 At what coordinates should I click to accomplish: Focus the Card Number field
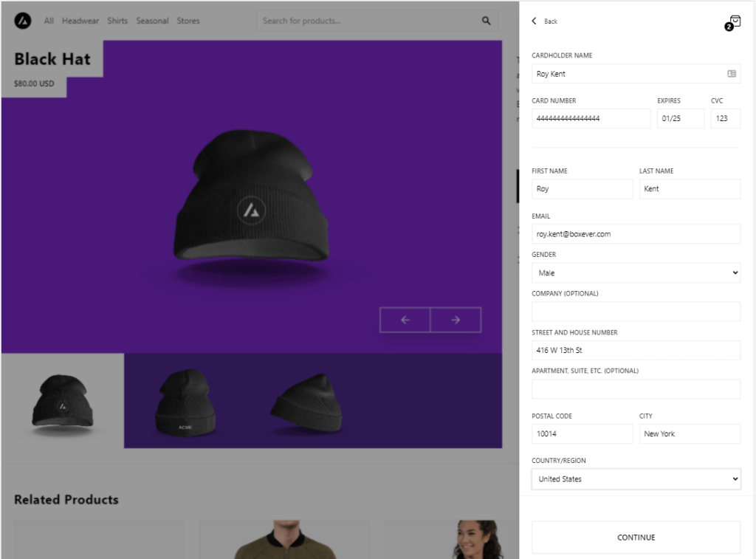click(x=591, y=119)
